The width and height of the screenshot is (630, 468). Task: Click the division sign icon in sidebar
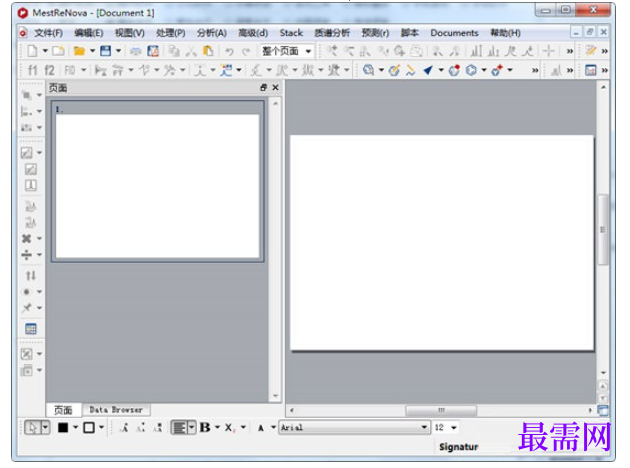tap(27, 255)
